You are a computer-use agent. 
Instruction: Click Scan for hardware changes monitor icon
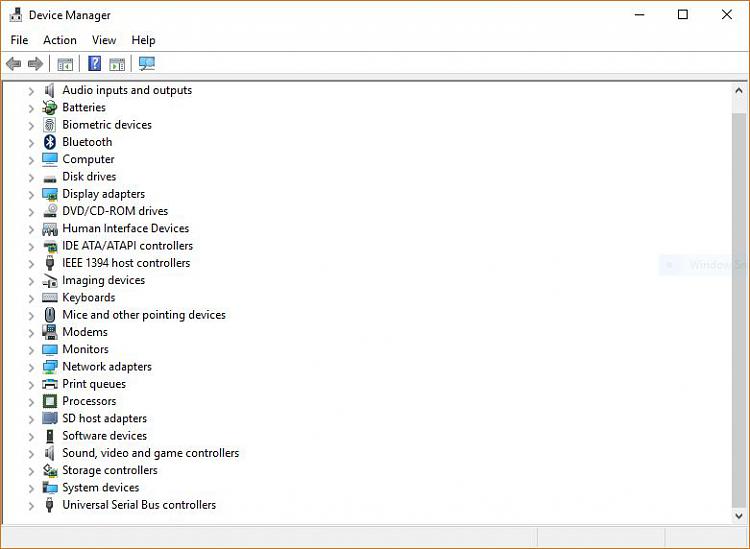pos(147,64)
